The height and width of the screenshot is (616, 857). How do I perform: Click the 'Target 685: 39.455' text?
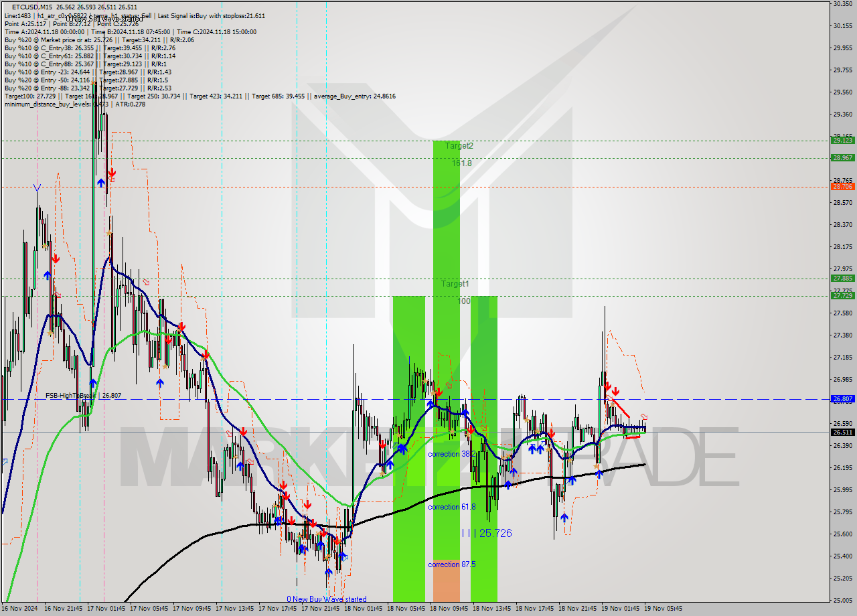pos(280,96)
